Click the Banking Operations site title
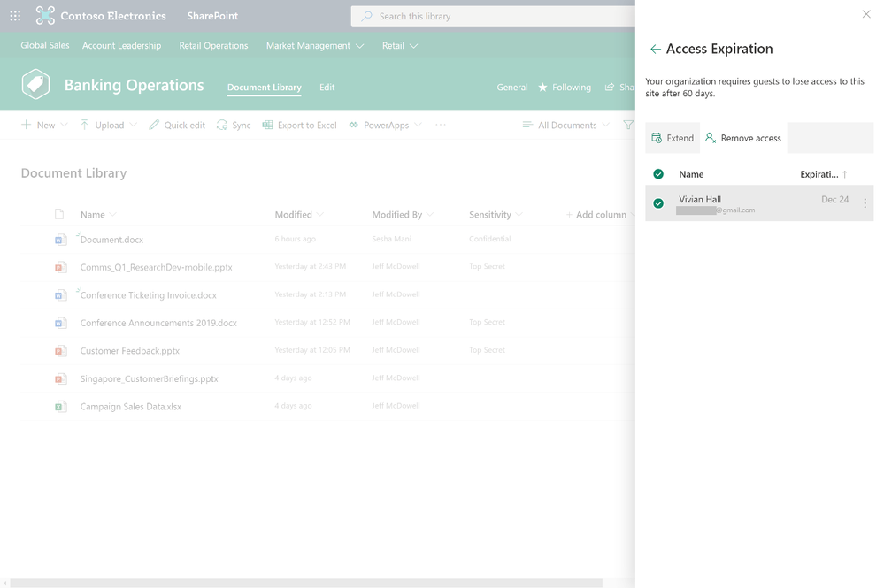Image resolution: width=884 pixels, height=588 pixels. [x=135, y=85]
